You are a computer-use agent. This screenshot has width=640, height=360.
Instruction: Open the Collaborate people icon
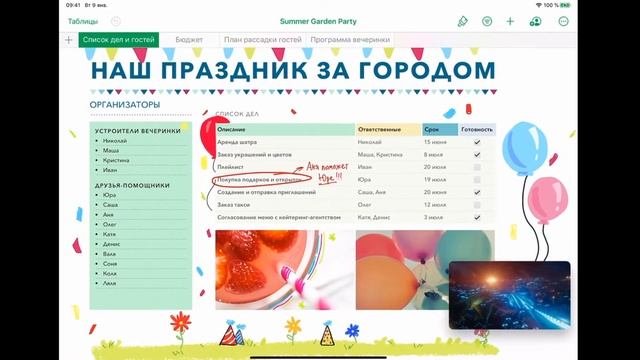(535, 21)
